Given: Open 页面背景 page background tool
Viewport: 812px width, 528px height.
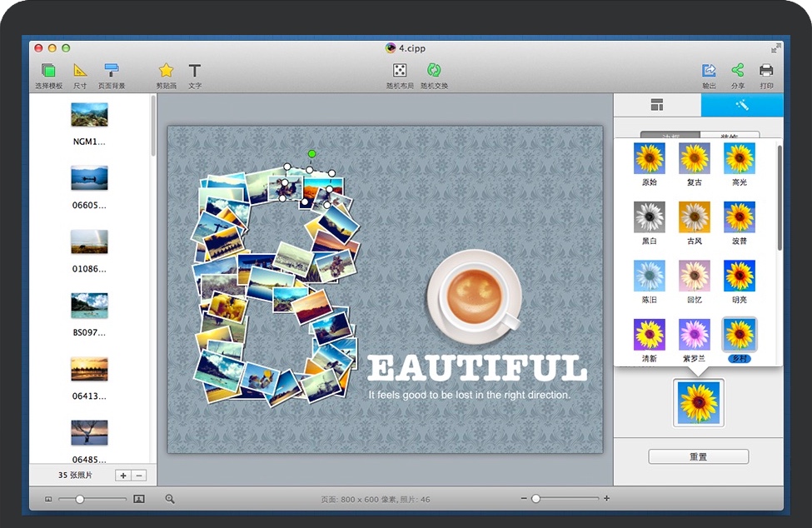Looking at the screenshot, I should [112, 71].
